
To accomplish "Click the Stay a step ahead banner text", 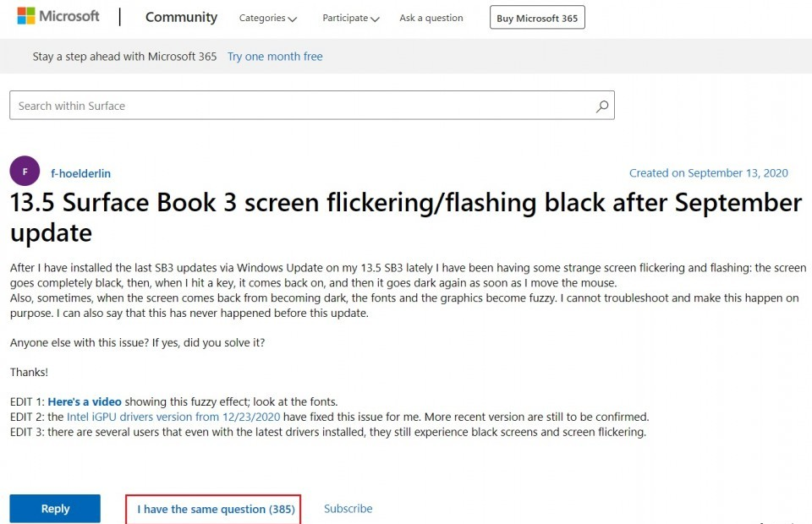I will (x=124, y=57).
